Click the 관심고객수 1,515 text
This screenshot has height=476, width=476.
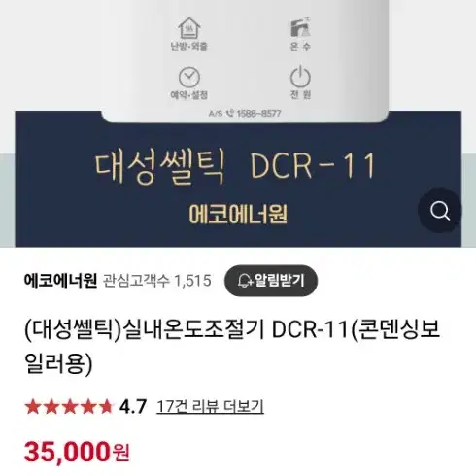point(157,281)
